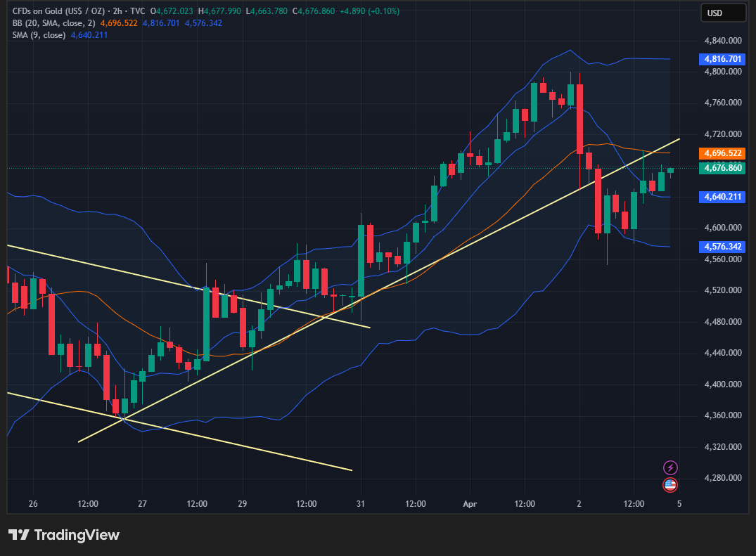Screen dimensions: 756x556
Task: Click the TradingView logo
Action: [x=64, y=535]
